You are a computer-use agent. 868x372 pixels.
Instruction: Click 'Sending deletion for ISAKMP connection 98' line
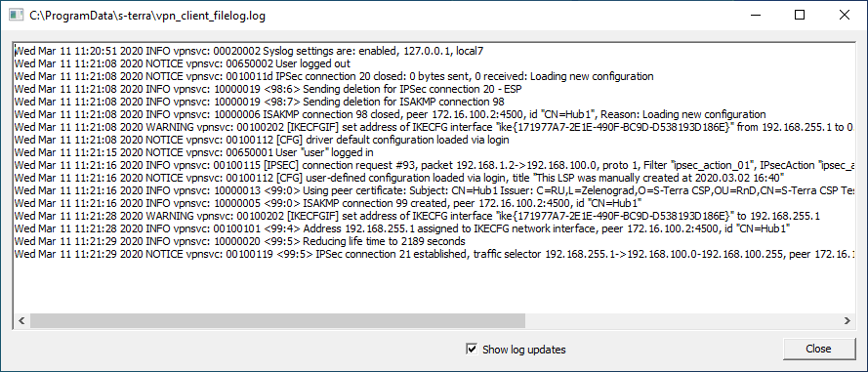(x=260, y=102)
